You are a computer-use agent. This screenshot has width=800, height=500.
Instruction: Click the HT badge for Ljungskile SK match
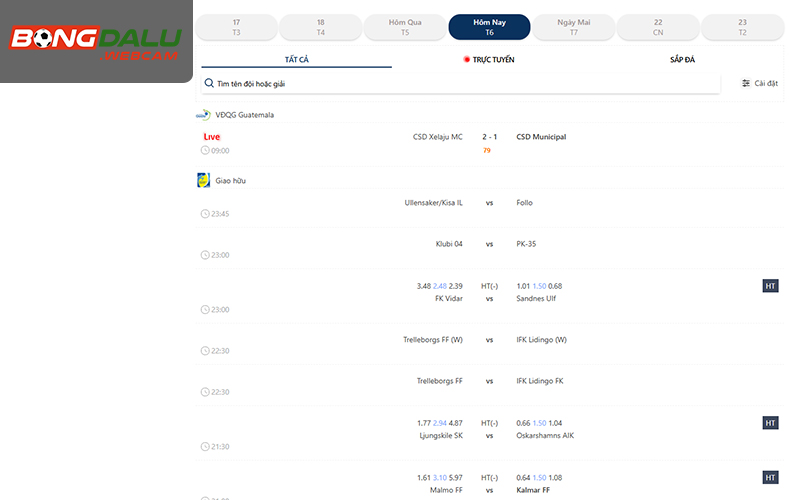pyautogui.click(x=770, y=423)
